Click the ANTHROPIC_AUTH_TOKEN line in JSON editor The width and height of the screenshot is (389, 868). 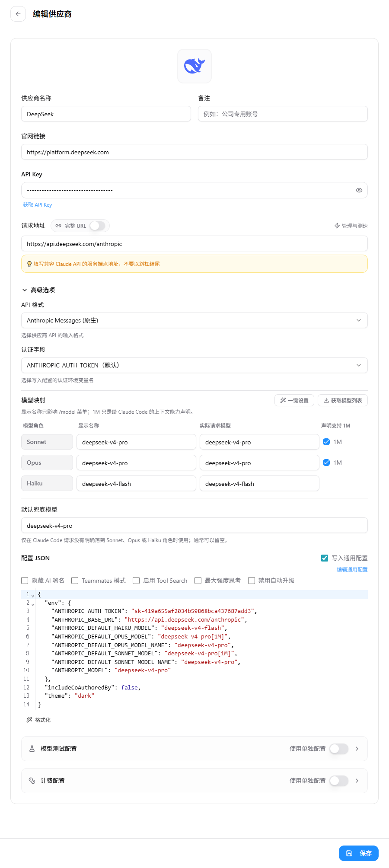coord(154,611)
